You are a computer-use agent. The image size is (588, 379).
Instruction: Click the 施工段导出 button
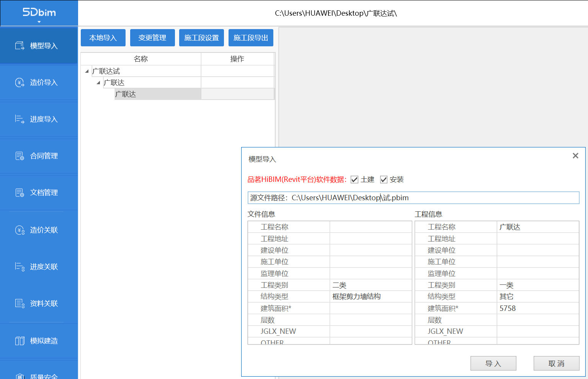251,38
